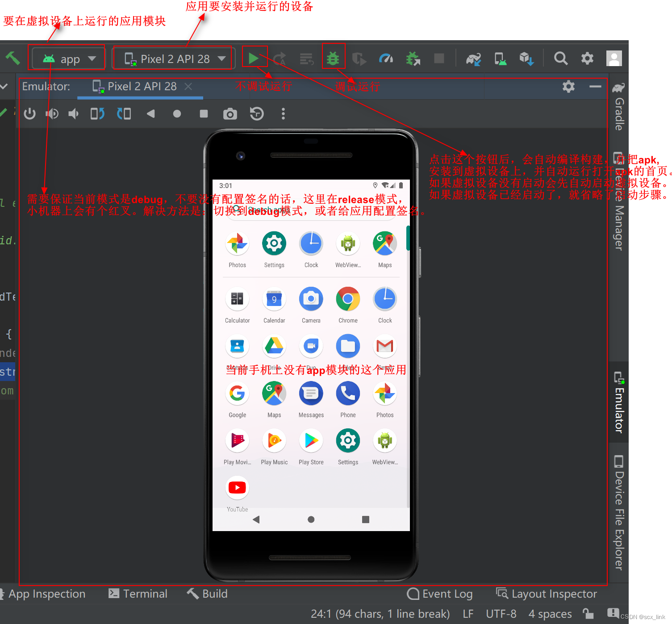Open App Inspection tool window

(x=43, y=594)
